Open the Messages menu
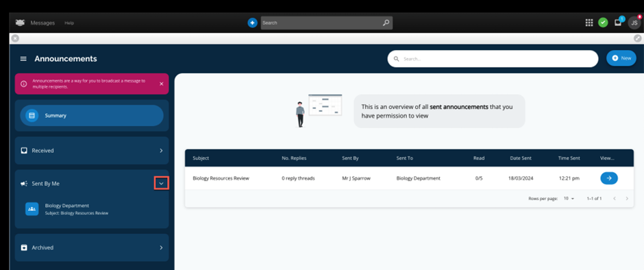This screenshot has width=644, height=270. click(42, 23)
